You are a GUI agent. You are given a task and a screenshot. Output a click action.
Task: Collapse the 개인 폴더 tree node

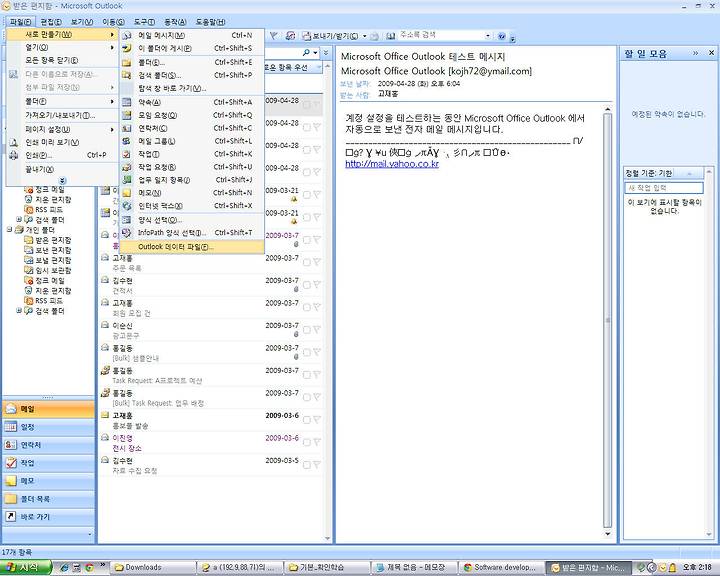9,229
